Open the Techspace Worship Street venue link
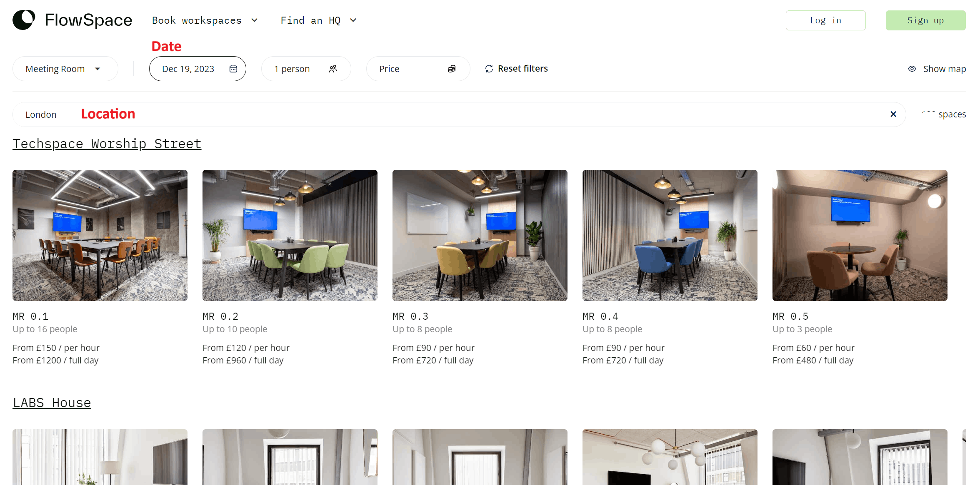Screen dimensions: 980x485 (107, 144)
